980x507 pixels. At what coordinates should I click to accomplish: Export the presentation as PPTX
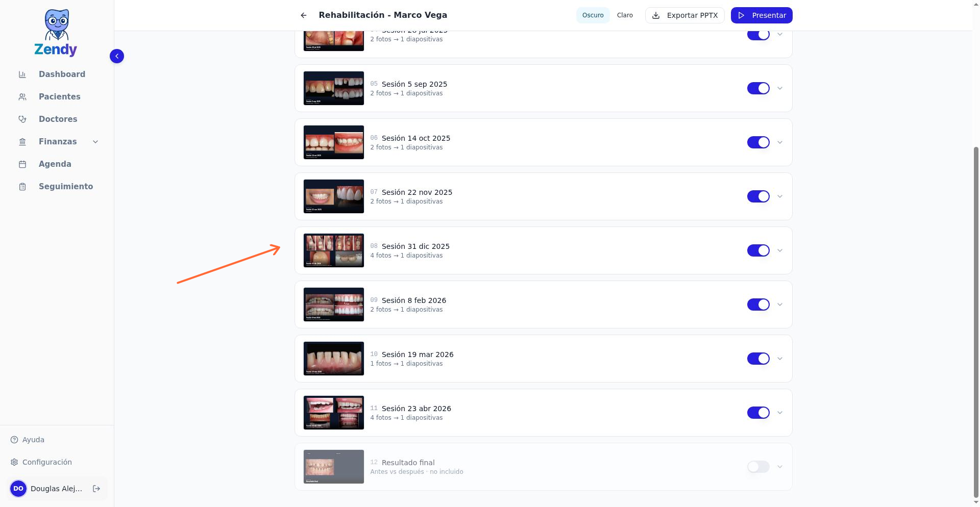click(x=684, y=15)
